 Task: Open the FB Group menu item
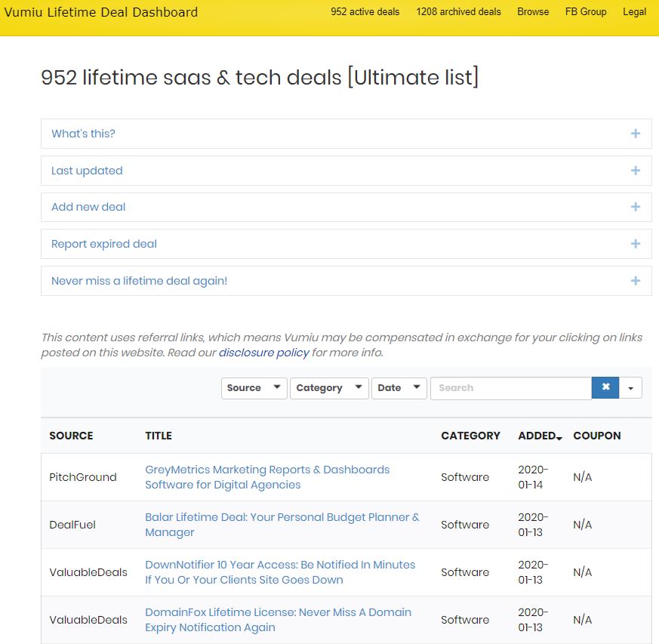586,12
